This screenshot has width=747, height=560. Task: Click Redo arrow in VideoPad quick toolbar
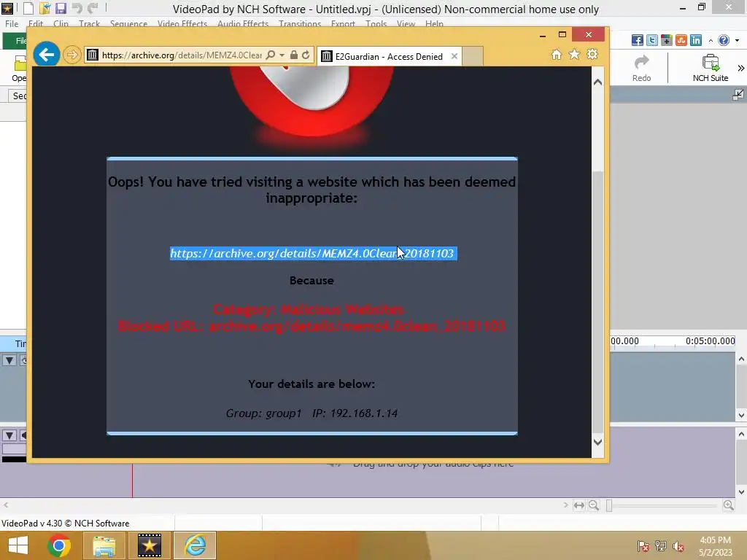tap(93, 8)
